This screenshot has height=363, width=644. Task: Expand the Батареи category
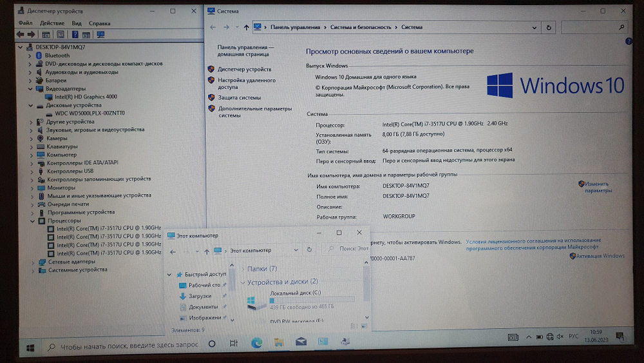(x=30, y=81)
